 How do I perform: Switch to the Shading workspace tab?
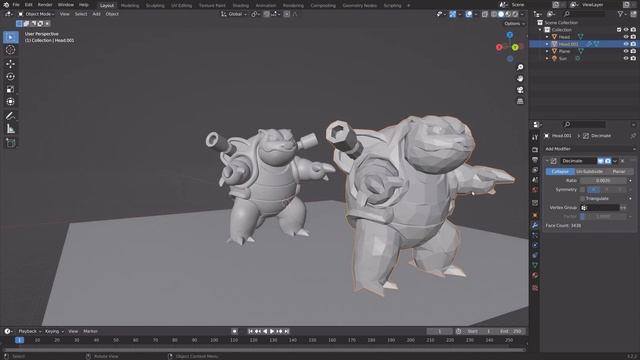tap(240, 5)
